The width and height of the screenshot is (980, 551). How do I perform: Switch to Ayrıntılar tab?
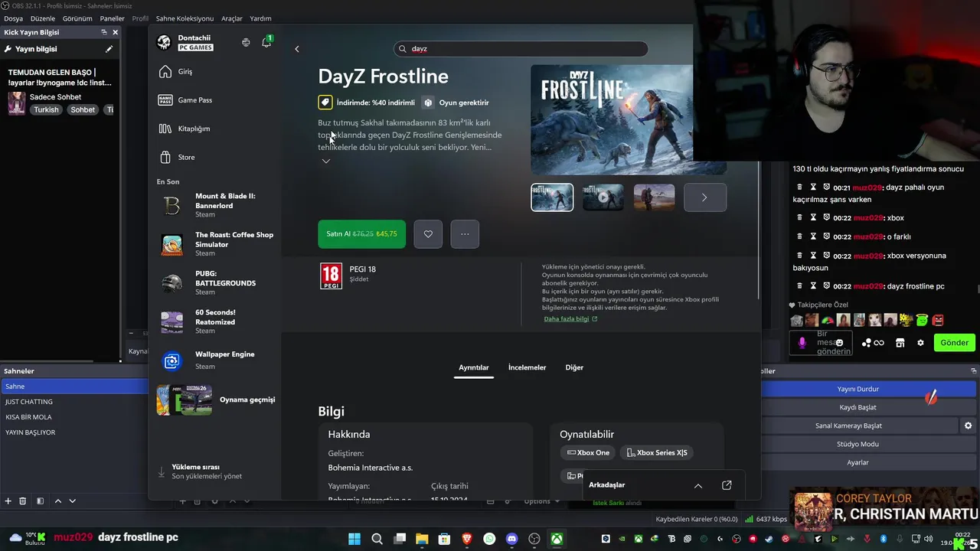pos(474,368)
